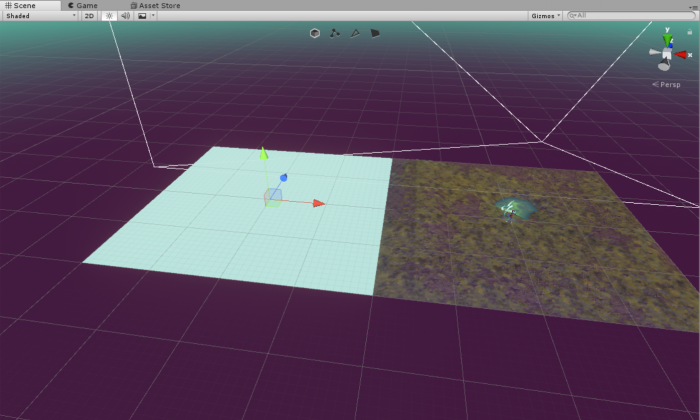Toggle scene lighting sun icon

click(109, 16)
